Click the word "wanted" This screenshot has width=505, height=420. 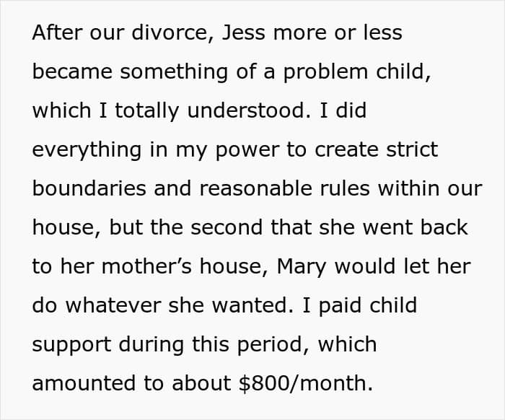point(249,305)
